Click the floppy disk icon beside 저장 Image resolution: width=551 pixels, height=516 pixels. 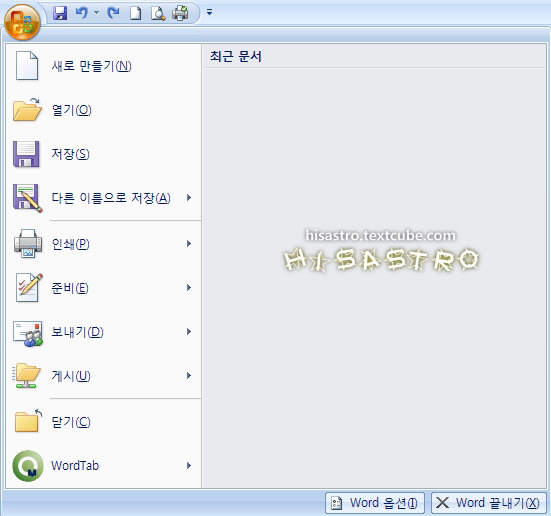click(26, 154)
